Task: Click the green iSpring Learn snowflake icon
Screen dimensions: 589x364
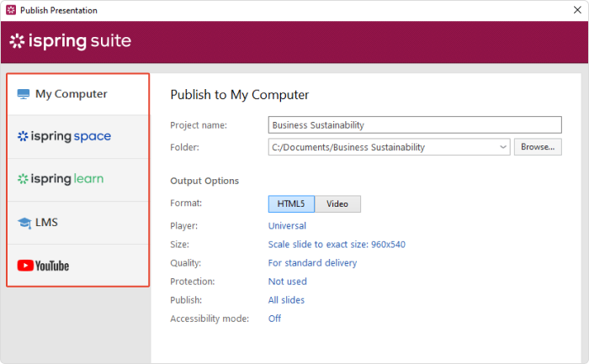Action: click(23, 179)
